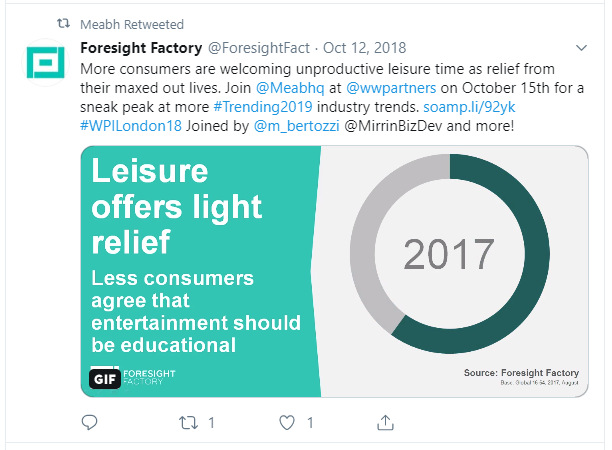This screenshot has width=612, height=450.
Task: Expand the tweet options chevron menu
Action: (583, 48)
